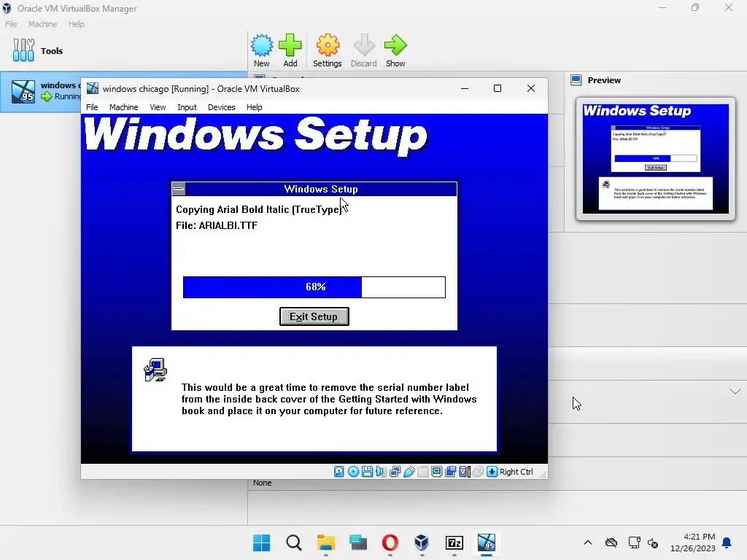Click the New machine toolbar icon
The height and width of the screenshot is (560, 747).
(x=262, y=50)
